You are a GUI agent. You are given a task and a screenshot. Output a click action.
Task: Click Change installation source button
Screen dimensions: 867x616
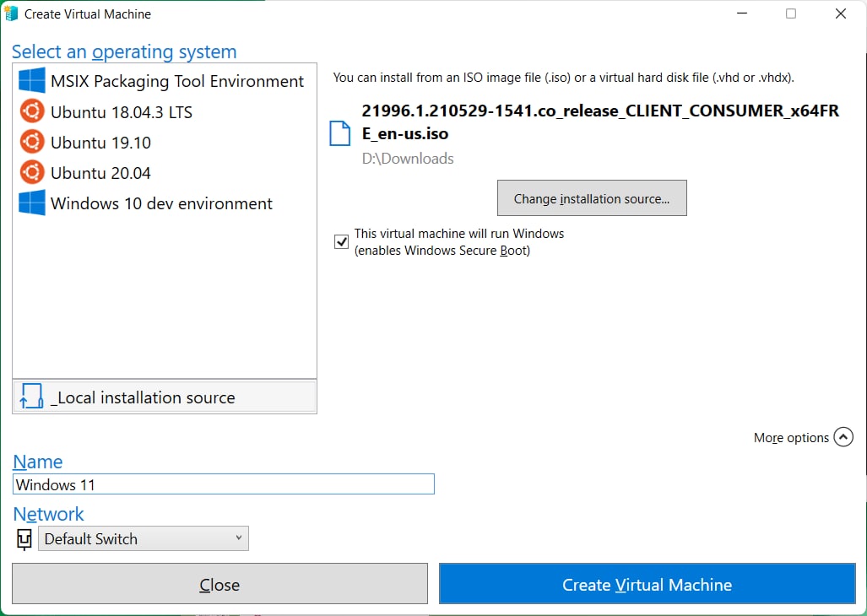point(592,197)
